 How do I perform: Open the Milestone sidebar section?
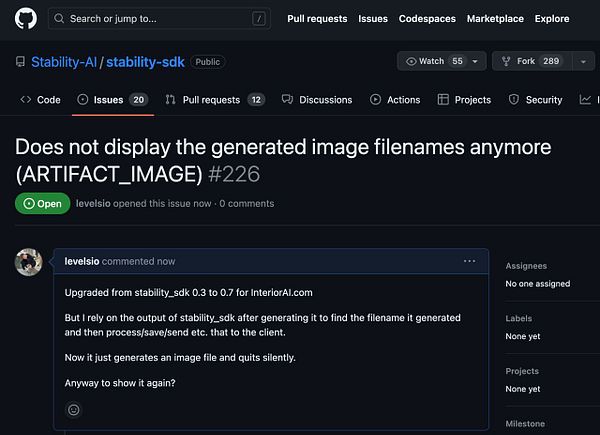coord(525,424)
